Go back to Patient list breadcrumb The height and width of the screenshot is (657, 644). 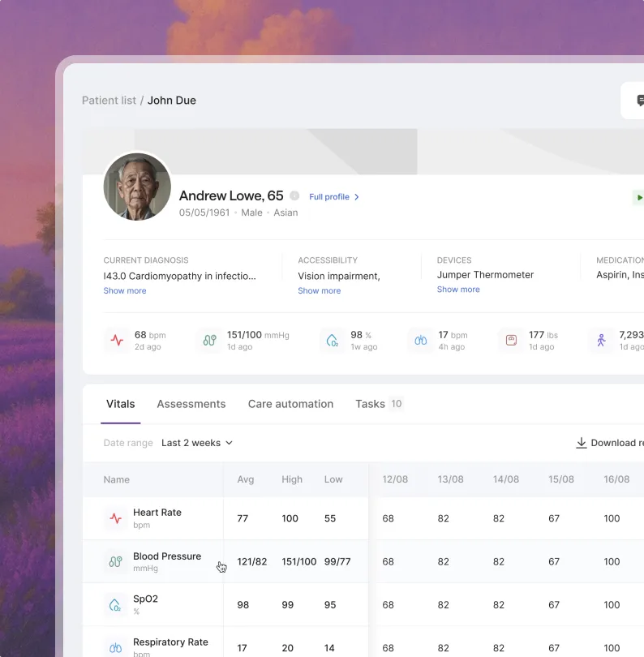(x=109, y=101)
